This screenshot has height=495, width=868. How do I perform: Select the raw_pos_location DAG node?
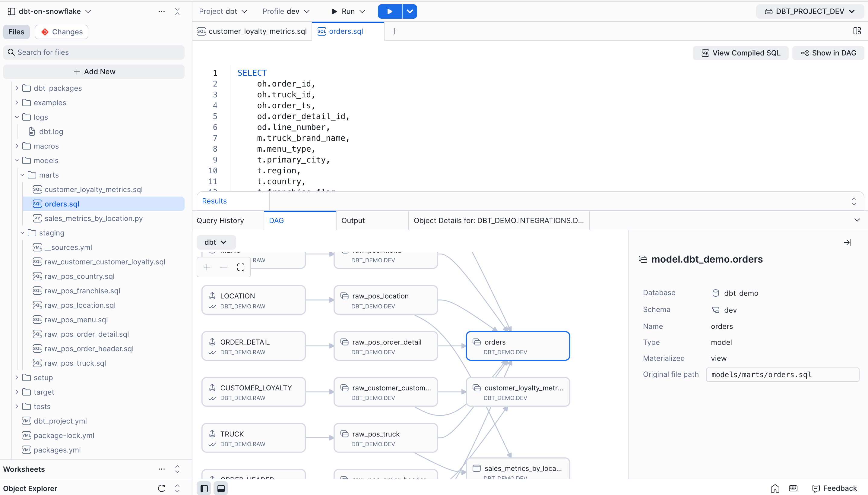point(386,300)
